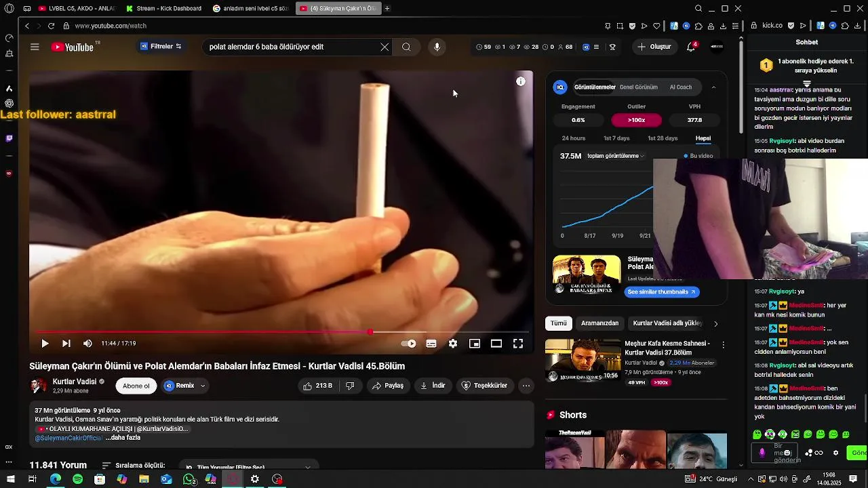Select the 1st 28 days range

663,138
